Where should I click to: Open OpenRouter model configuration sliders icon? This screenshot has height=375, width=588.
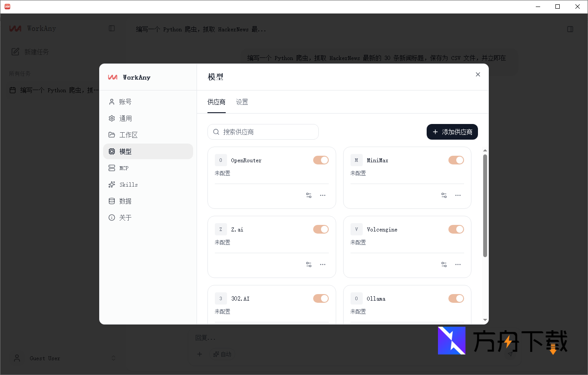point(308,195)
